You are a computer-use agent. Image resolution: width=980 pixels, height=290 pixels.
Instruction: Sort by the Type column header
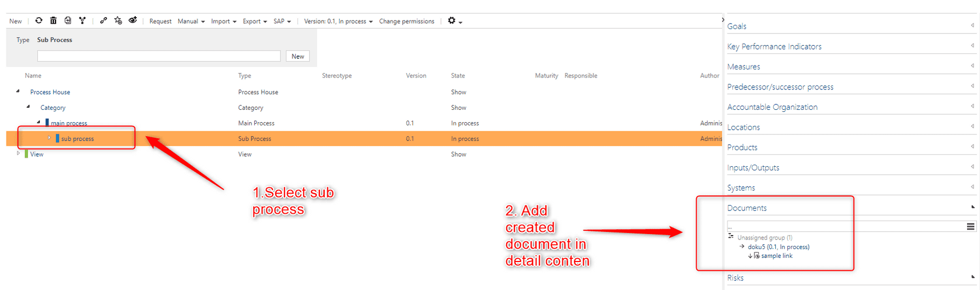pos(244,75)
